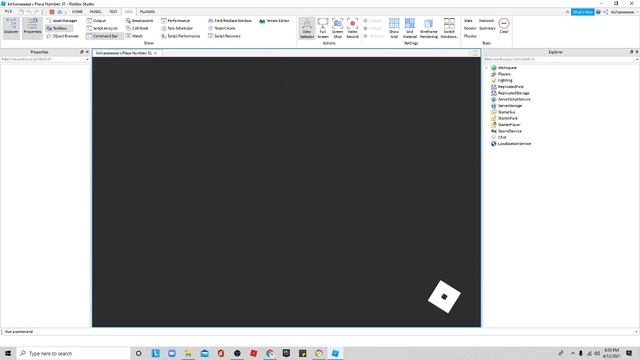
Task: Open the help icon in title ribbon
Action: [x=598, y=12]
